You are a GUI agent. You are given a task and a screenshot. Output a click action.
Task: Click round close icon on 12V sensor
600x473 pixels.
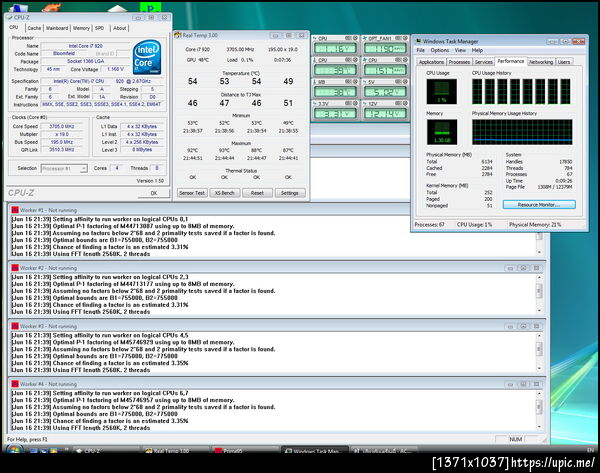pyautogui.click(x=405, y=104)
